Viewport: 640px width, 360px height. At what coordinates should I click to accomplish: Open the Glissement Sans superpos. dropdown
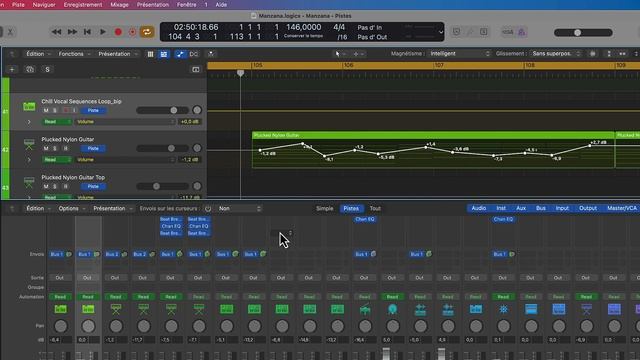coord(556,53)
